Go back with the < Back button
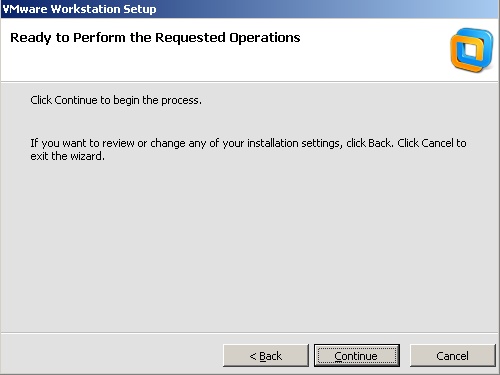 pyautogui.click(x=266, y=356)
